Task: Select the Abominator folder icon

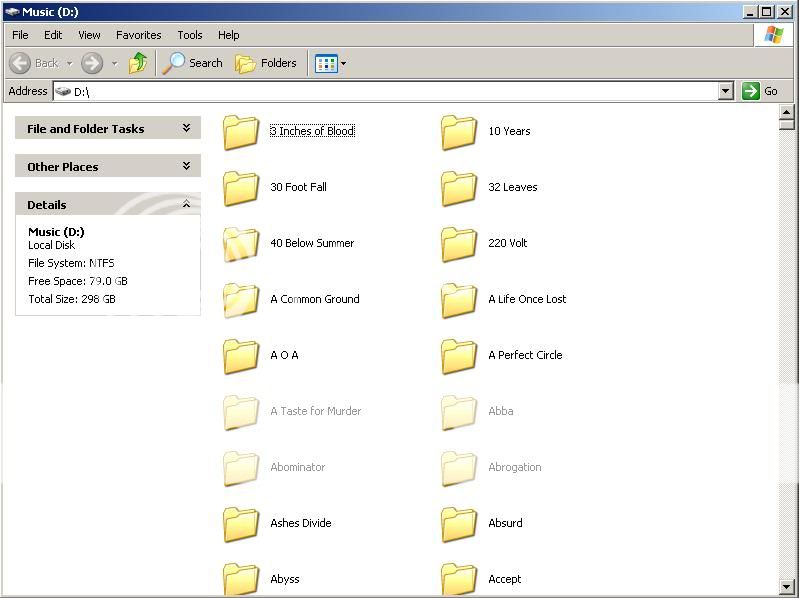Action: [x=241, y=468]
